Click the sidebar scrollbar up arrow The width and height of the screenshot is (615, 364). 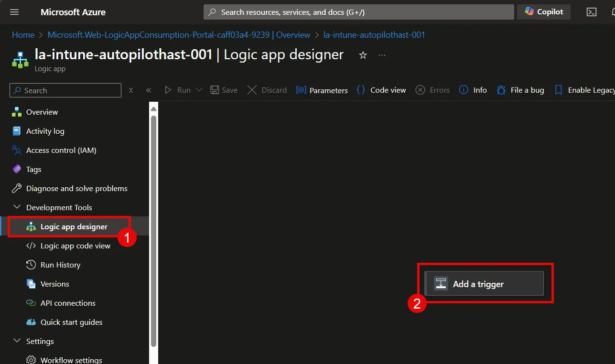pos(153,108)
